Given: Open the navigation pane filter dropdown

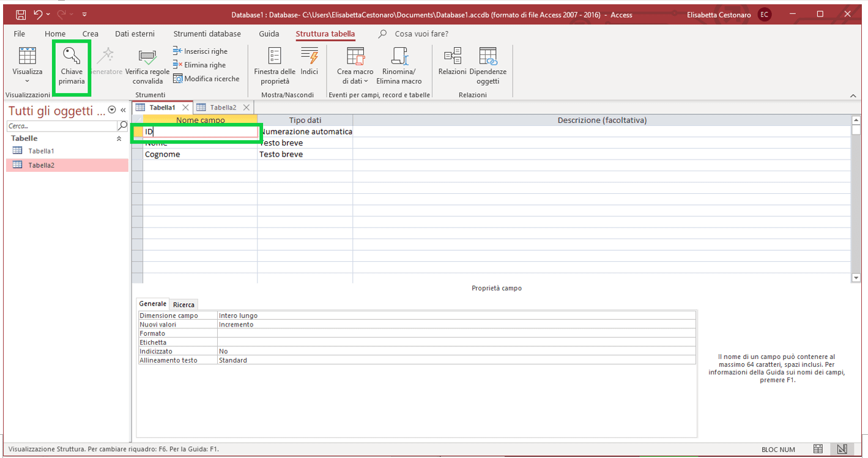Looking at the screenshot, I should 112,110.
